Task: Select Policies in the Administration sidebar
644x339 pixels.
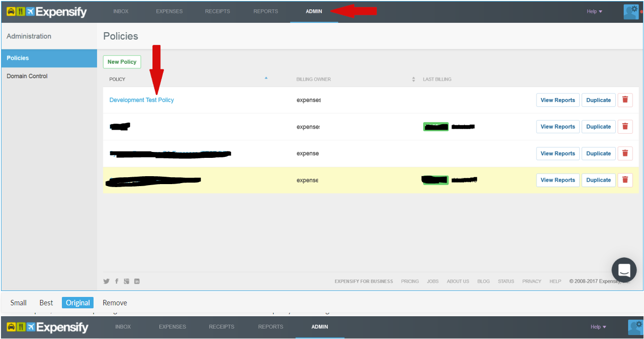Action: 49,58
